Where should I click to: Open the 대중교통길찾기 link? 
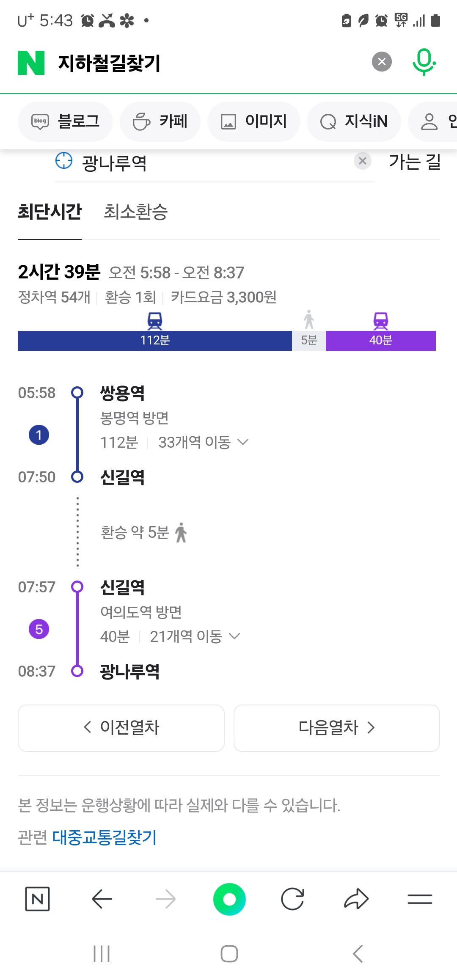coord(105,837)
